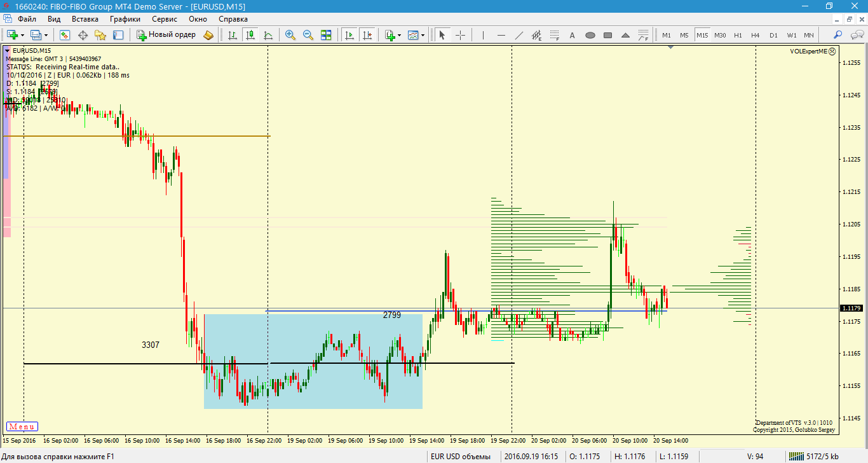
Task: Open the search magnifier in the toolbar
Action: click(837, 35)
